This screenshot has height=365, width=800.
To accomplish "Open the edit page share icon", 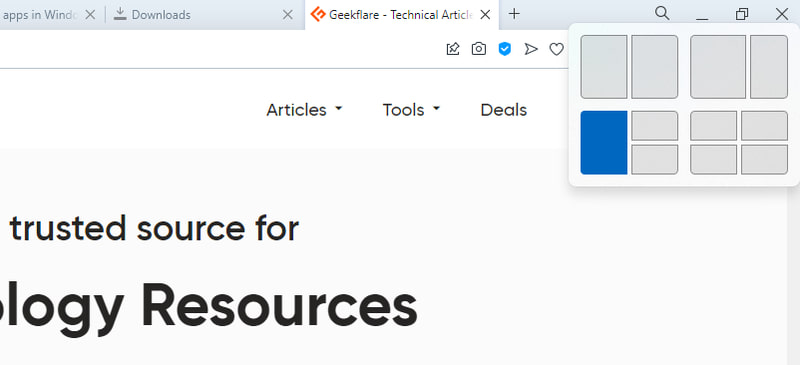I will [453, 49].
